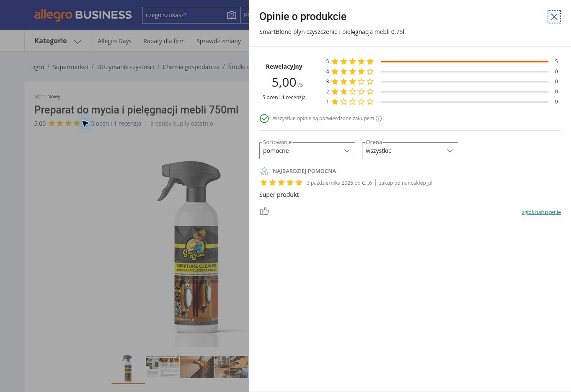Select the fourth thumbnail showing people cleaning furniture

231,367
